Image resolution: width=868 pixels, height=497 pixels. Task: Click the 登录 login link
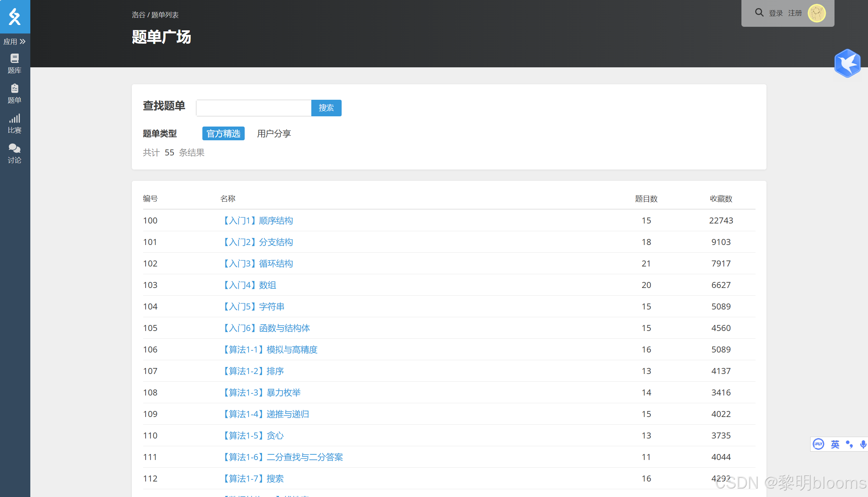coord(776,13)
